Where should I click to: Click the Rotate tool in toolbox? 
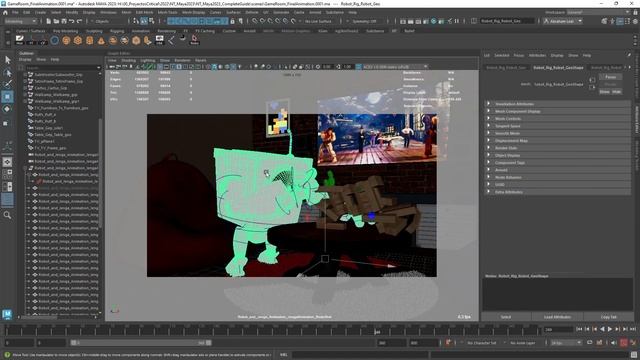pyautogui.click(x=7, y=109)
